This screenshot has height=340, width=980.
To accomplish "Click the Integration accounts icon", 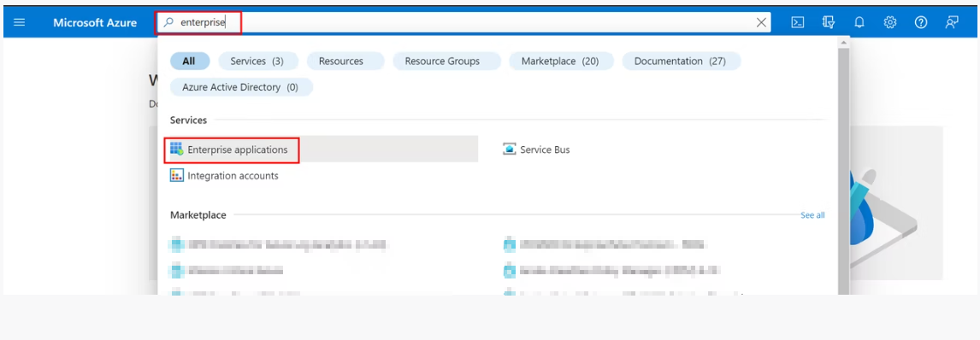I will coord(177,176).
